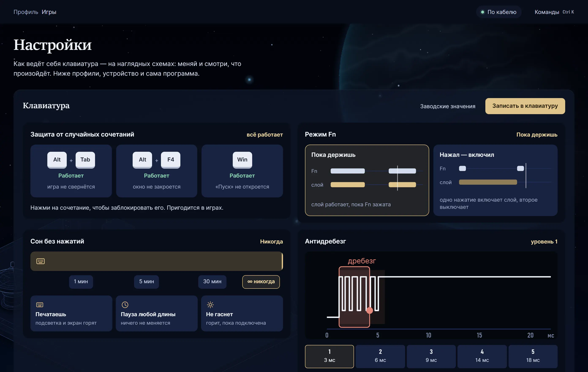Screen dimensions: 588x372
Task: Select debounce level 2 (6 мс)
Action: coord(380,356)
